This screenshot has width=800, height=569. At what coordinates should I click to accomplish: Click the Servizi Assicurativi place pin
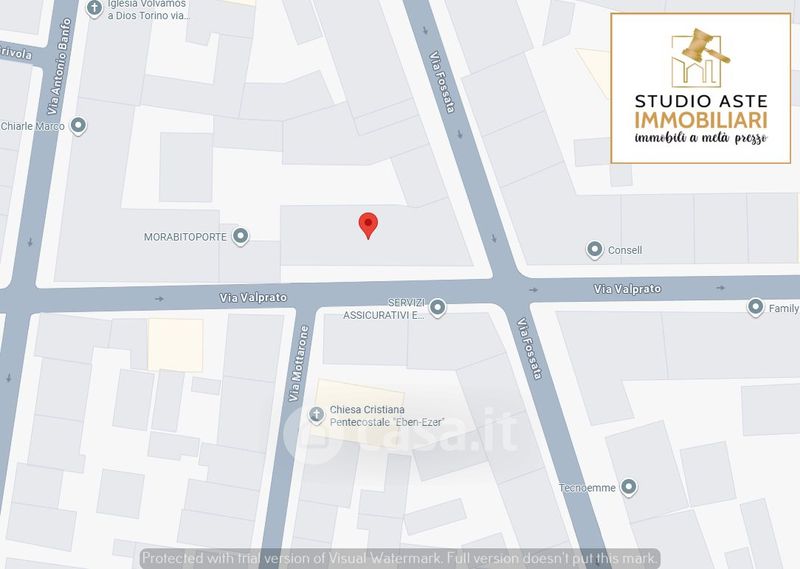coord(437,308)
